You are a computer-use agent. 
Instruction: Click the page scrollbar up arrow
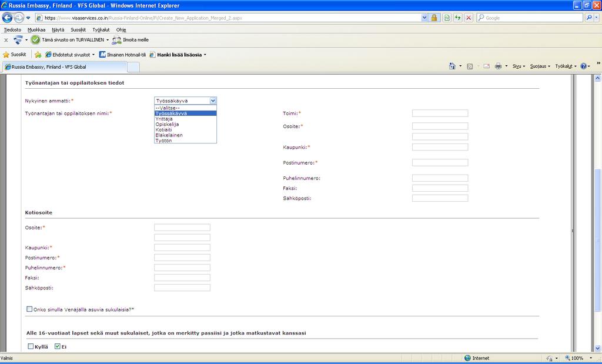pos(597,78)
